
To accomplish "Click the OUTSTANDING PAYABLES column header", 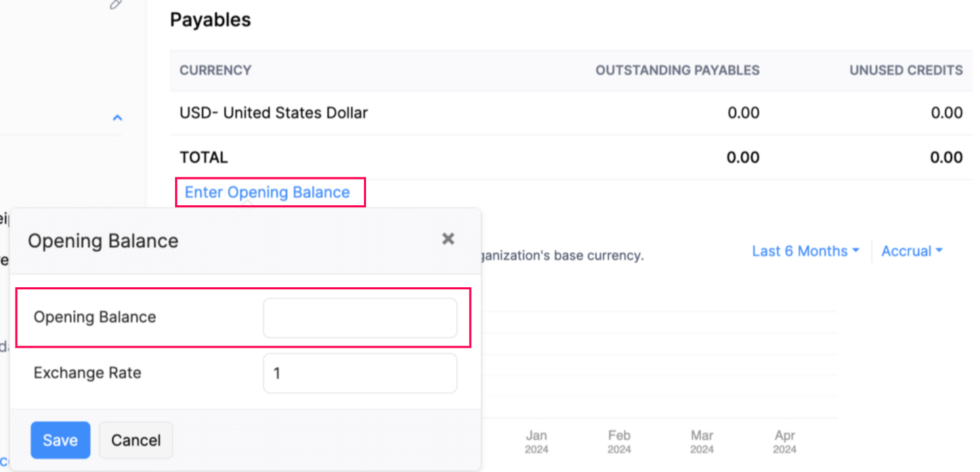I will [x=677, y=70].
